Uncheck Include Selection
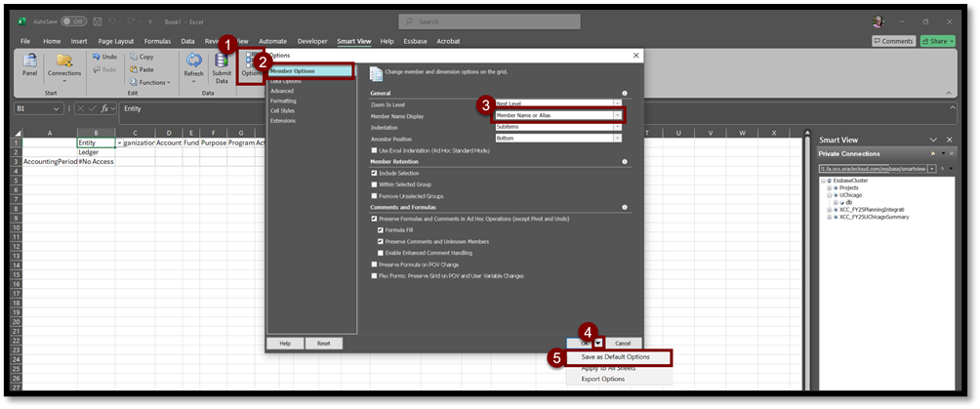The image size is (980, 409). click(374, 173)
